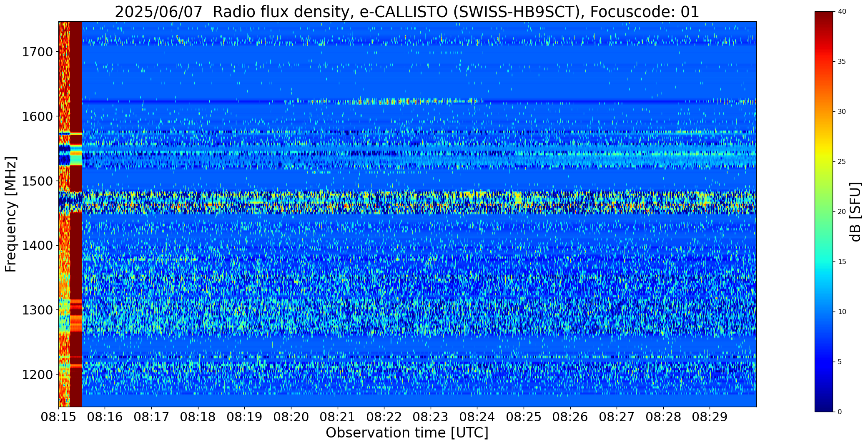Click the 08:20 time tick label

tap(291, 417)
